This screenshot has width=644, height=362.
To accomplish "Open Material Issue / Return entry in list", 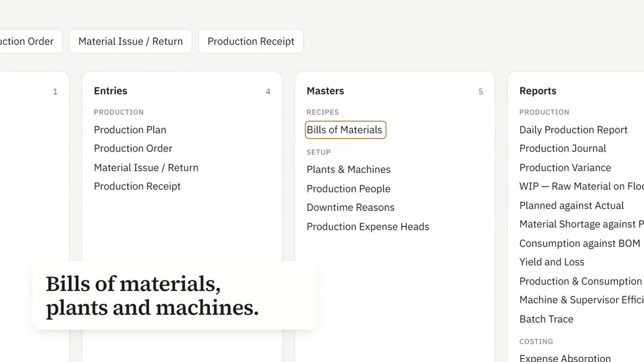I will pos(146,167).
